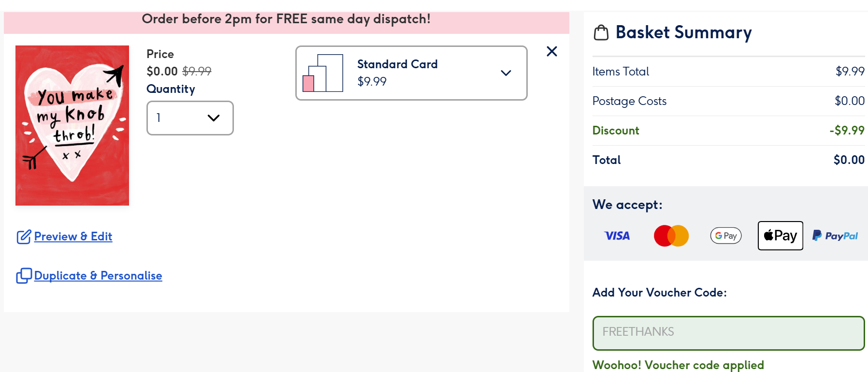
Task: Click the heart card thumbnail image
Action: pyautogui.click(x=72, y=125)
